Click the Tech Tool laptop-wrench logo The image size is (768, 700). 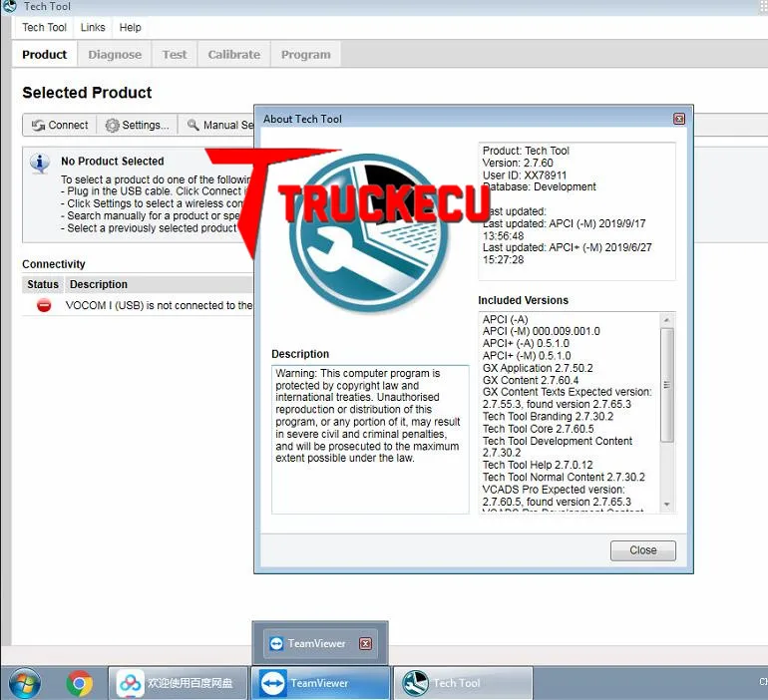pos(369,233)
